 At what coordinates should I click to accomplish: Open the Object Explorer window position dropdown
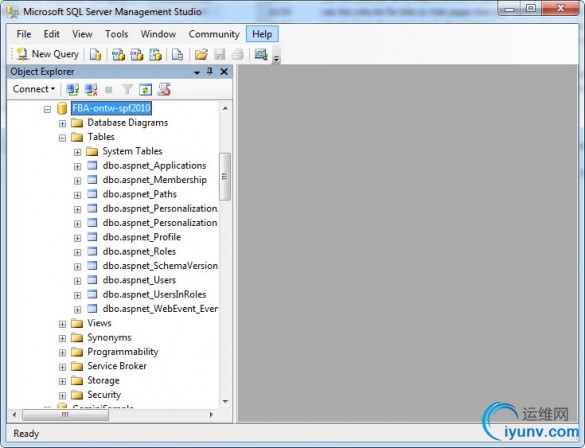click(x=197, y=72)
